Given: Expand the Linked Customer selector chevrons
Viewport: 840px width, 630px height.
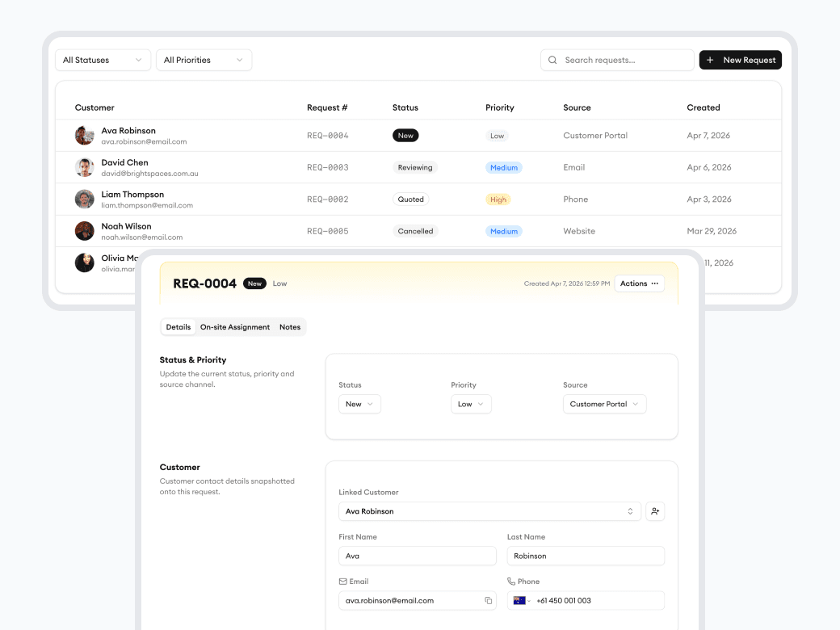Looking at the screenshot, I should 630,510.
